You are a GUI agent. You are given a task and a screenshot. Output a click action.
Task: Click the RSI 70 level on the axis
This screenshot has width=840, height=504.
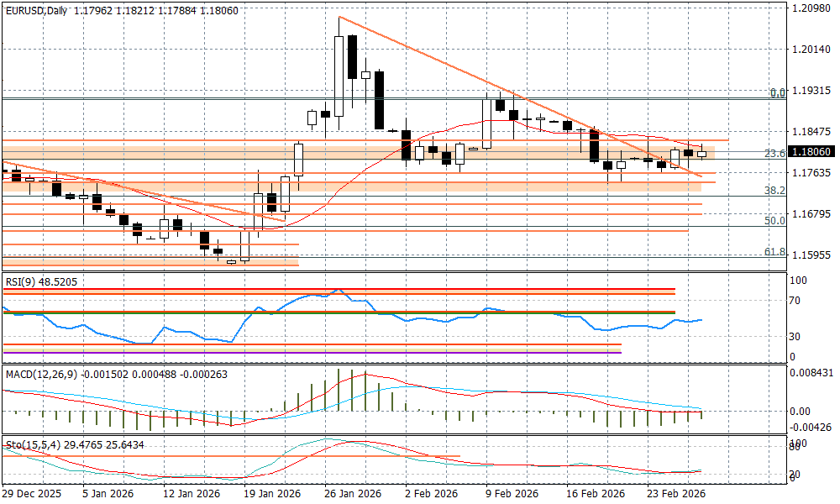[x=795, y=300]
